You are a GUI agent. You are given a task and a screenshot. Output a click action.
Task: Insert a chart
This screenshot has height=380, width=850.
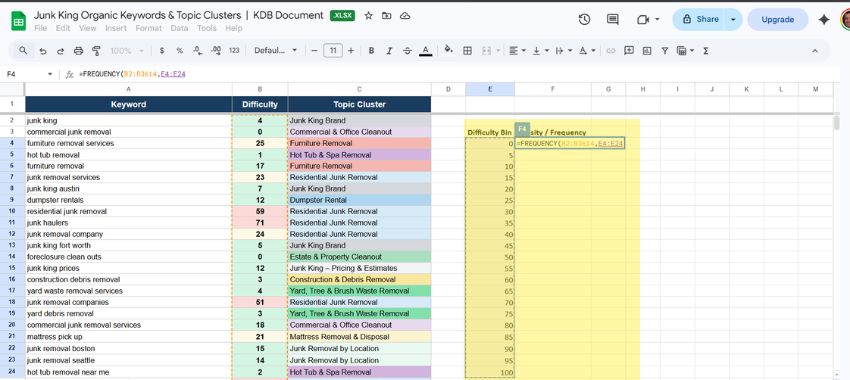point(647,50)
